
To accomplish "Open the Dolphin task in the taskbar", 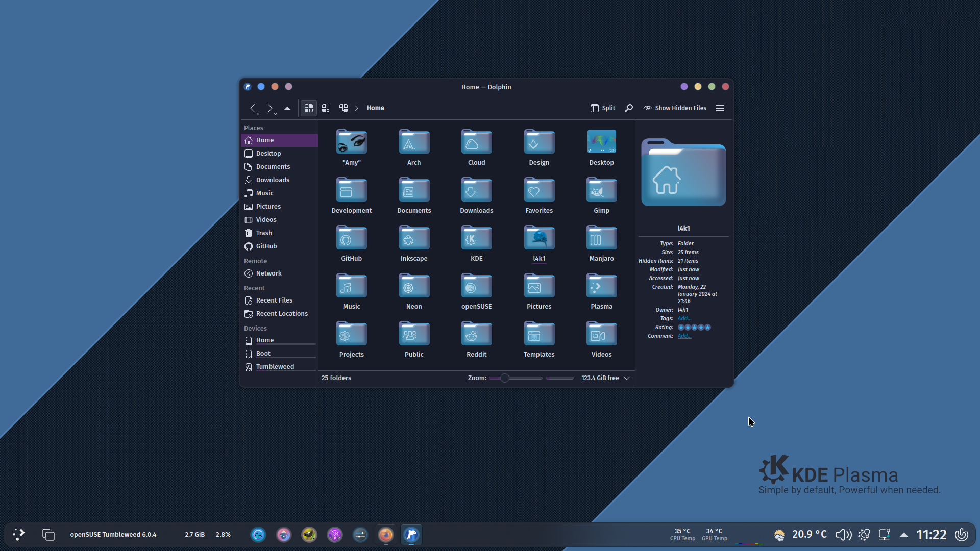I will pyautogui.click(x=411, y=535).
